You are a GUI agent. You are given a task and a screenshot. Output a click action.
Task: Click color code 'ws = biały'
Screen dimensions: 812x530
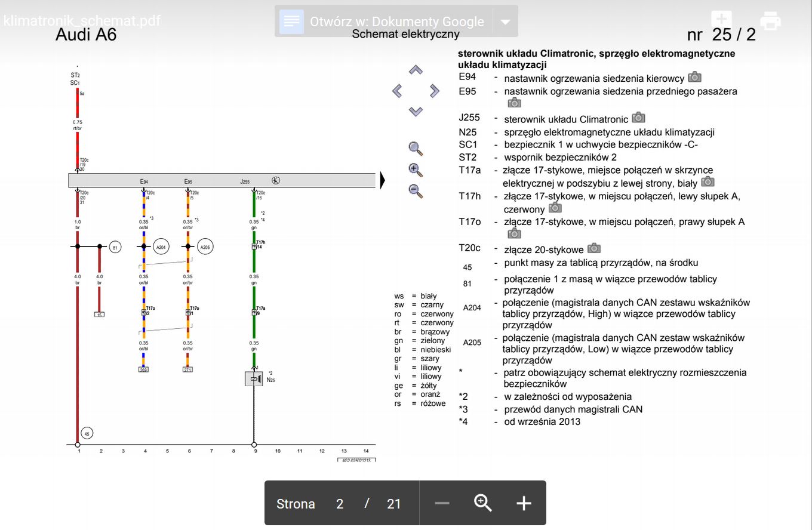coord(416,296)
